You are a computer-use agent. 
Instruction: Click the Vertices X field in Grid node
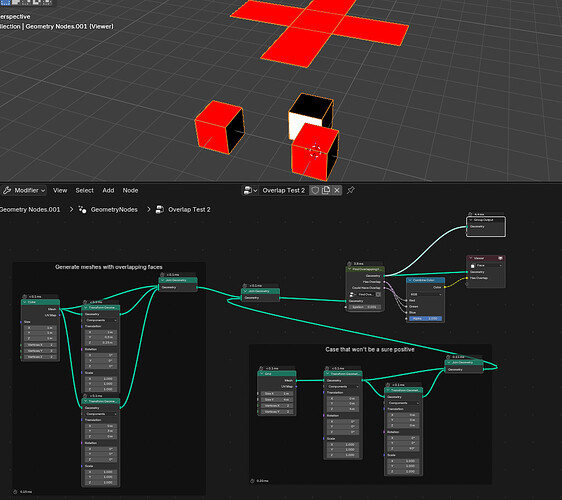[277, 406]
